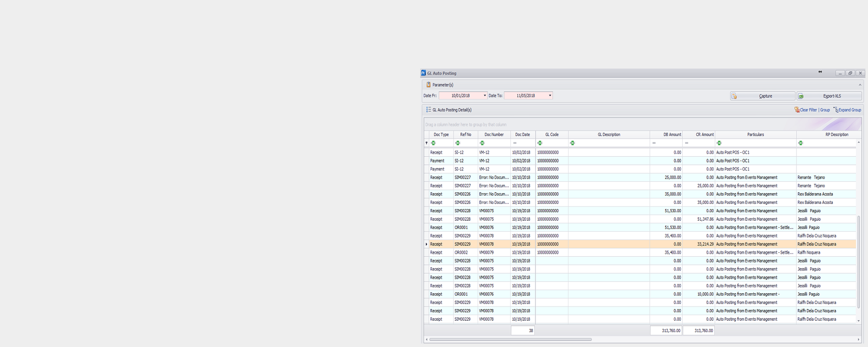
Task: Sort by the GL Description column header
Action: tap(609, 134)
